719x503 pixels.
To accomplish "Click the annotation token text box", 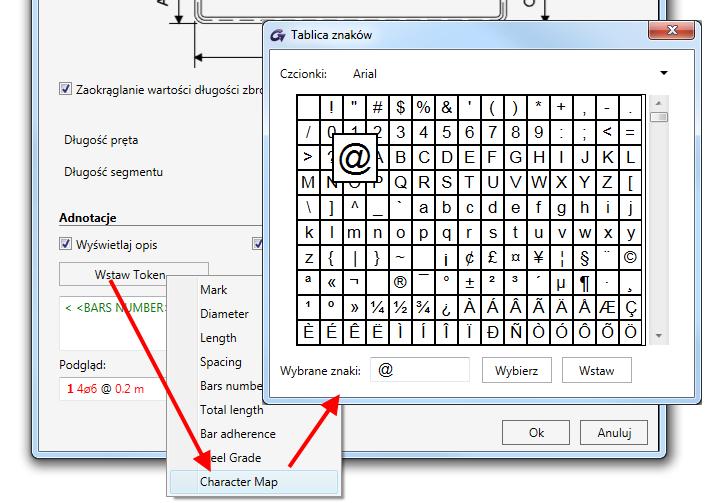I will pos(113,323).
